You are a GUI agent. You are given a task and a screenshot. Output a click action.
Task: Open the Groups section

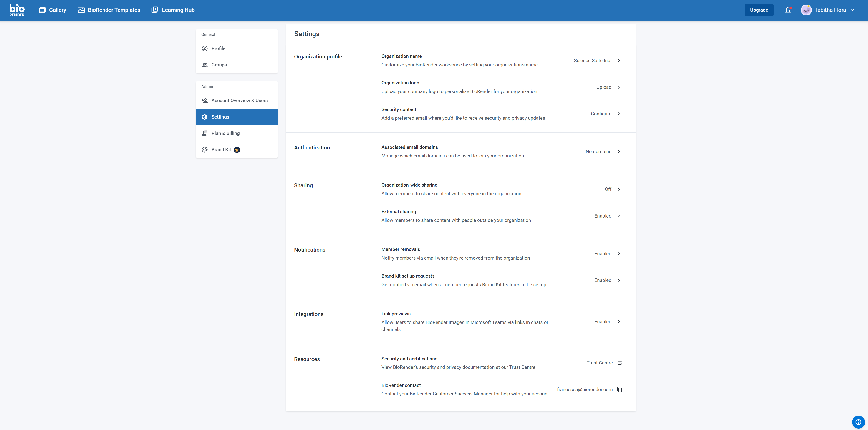coord(219,65)
